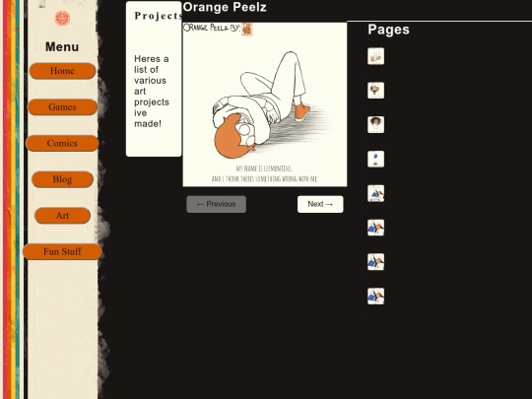Image resolution: width=532 pixels, height=399 pixels.
Task: Click the red circular site logo
Action: tap(62, 18)
